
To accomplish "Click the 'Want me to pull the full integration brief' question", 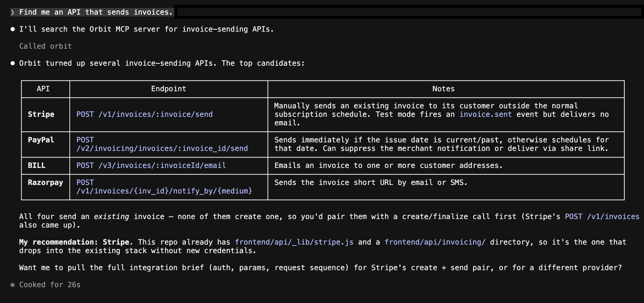I will click(x=320, y=268).
